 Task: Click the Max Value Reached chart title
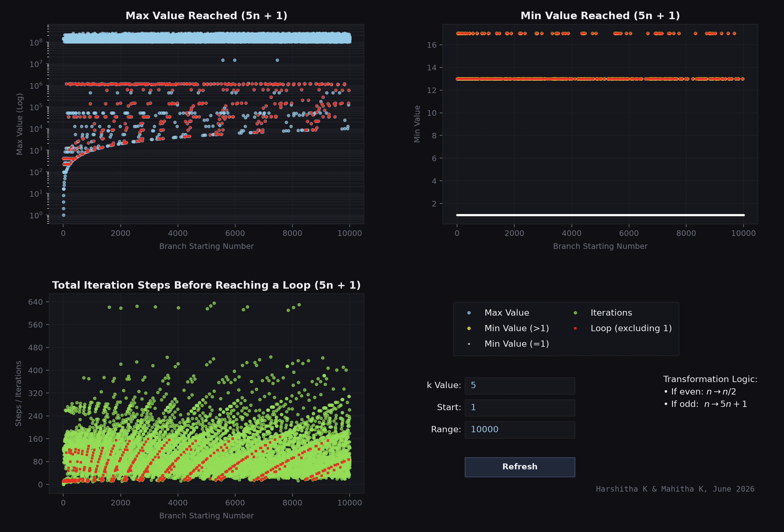pyautogui.click(x=207, y=16)
